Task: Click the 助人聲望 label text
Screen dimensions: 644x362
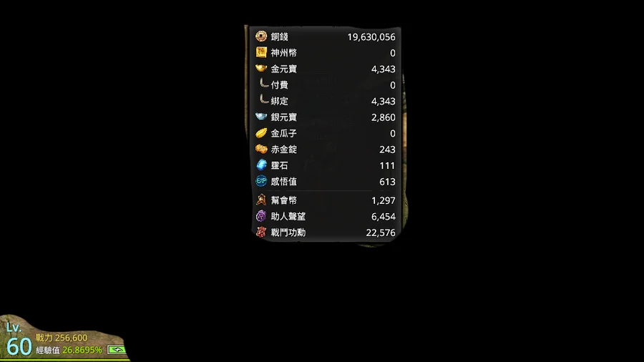Action: coord(288,216)
